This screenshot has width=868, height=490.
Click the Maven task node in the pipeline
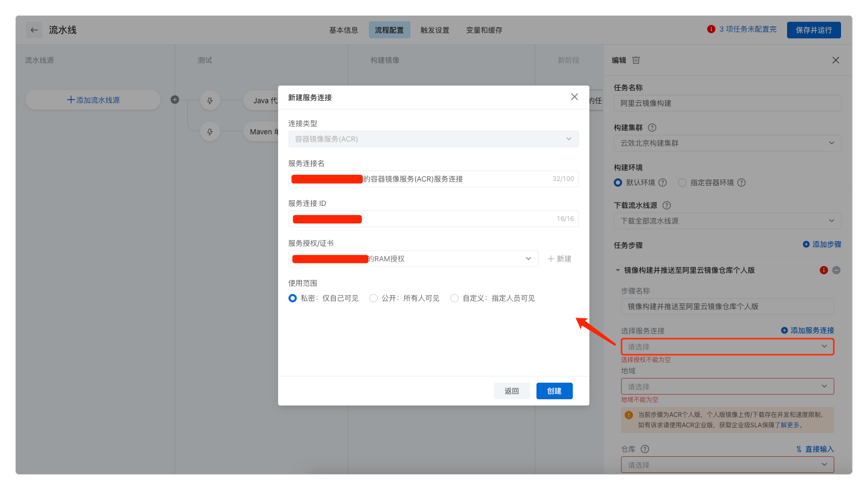coord(261,132)
